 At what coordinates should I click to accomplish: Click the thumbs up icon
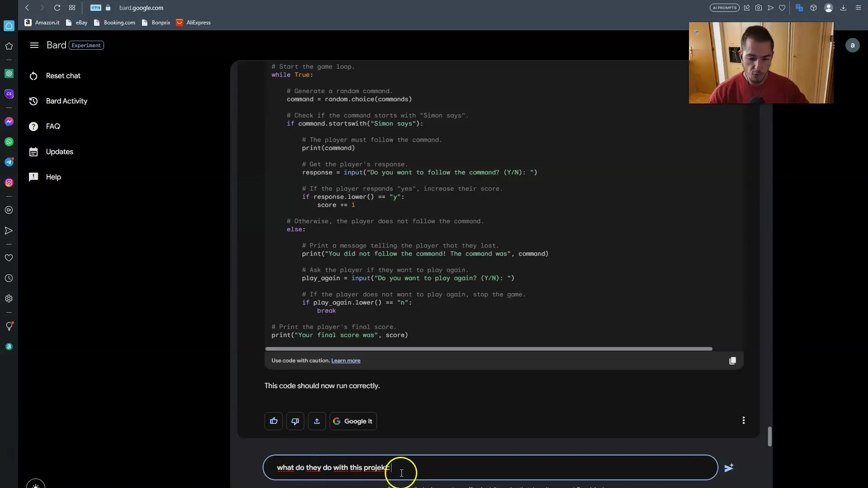coord(274,420)
